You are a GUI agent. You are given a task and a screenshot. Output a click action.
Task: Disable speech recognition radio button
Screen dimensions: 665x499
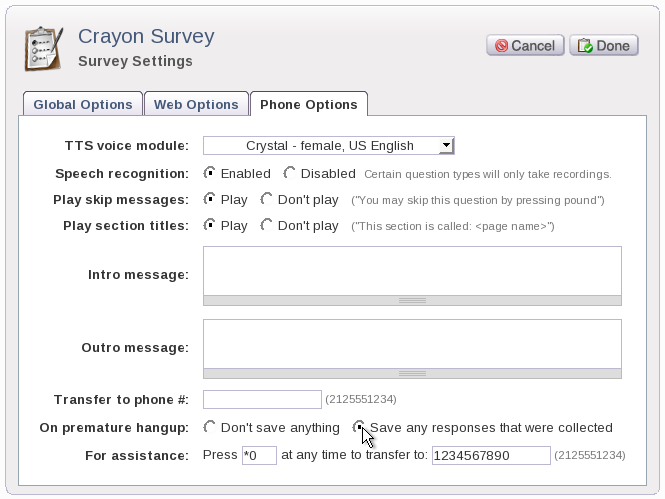click(x=290, y=173)
